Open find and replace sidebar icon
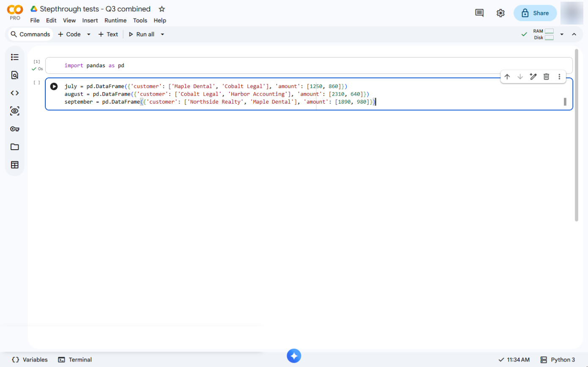This screenshot has width=588, height=367. [15, 75]
